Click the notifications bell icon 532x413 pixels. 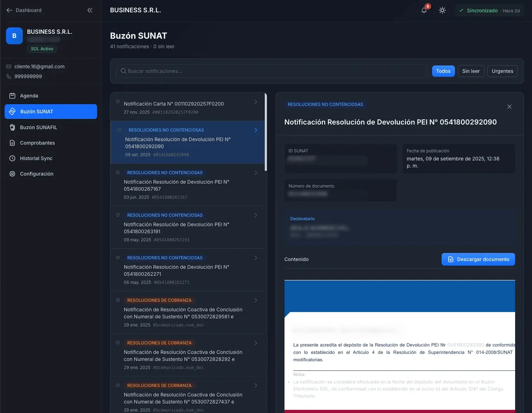pyautogui.click(x=424, y=10)
